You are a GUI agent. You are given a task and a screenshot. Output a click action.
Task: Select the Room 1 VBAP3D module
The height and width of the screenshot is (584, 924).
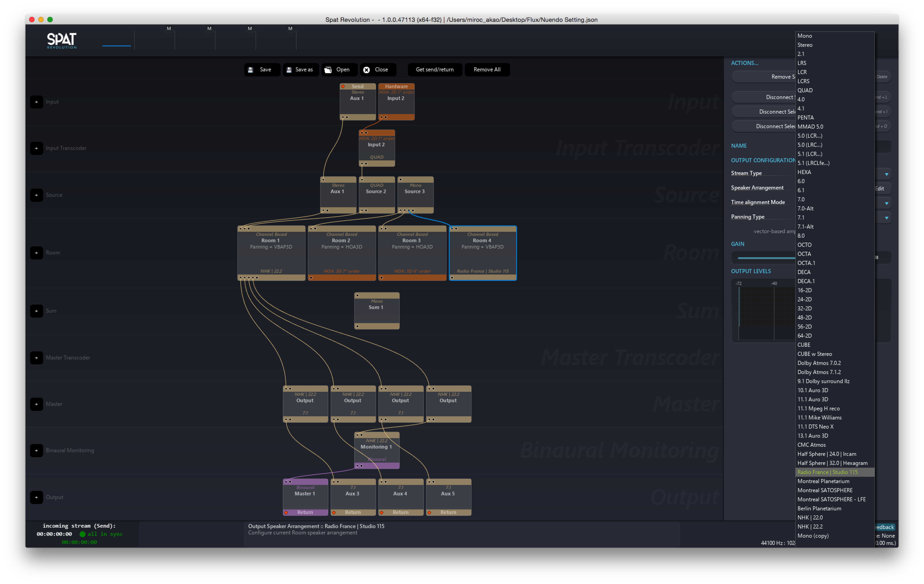[271, 253]
